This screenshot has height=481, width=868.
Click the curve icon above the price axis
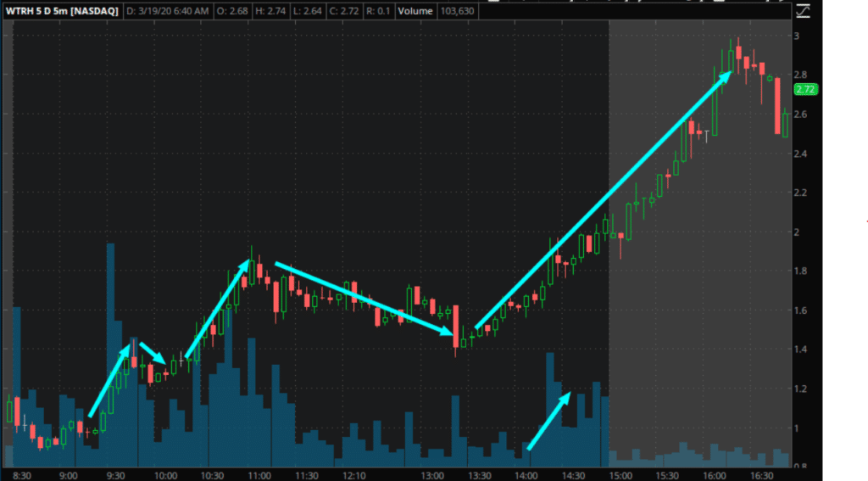[804, 11]
